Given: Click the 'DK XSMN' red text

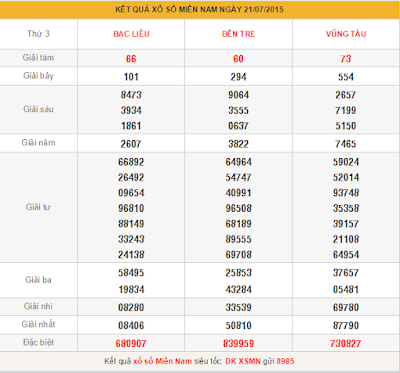Looking at the screenshot, I should (243, 361).
